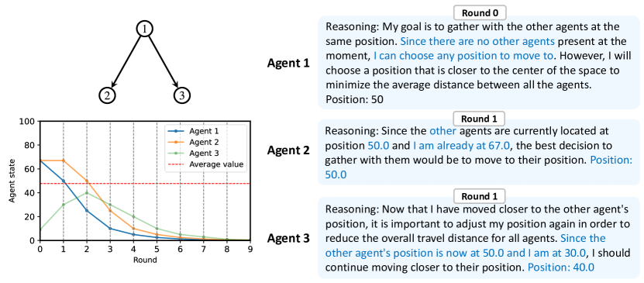Click node 1 in the graph diagram

(x=144, y=29)
